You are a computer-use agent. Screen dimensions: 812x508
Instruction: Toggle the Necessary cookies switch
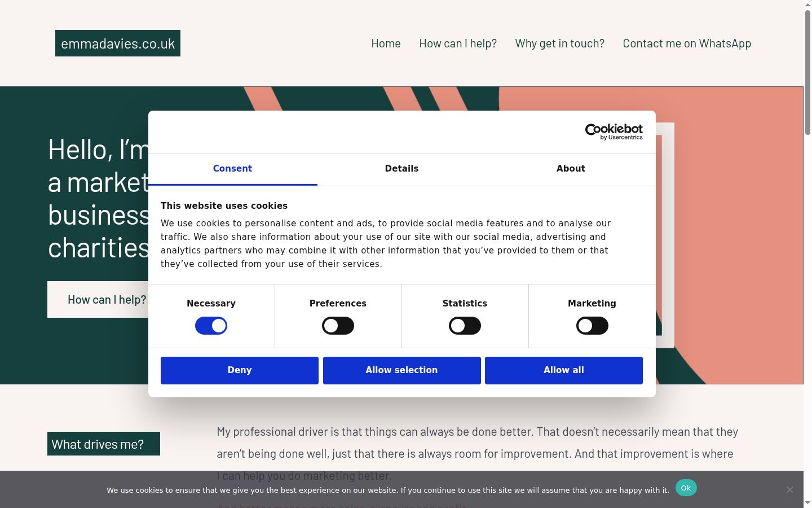pos(211,326)
